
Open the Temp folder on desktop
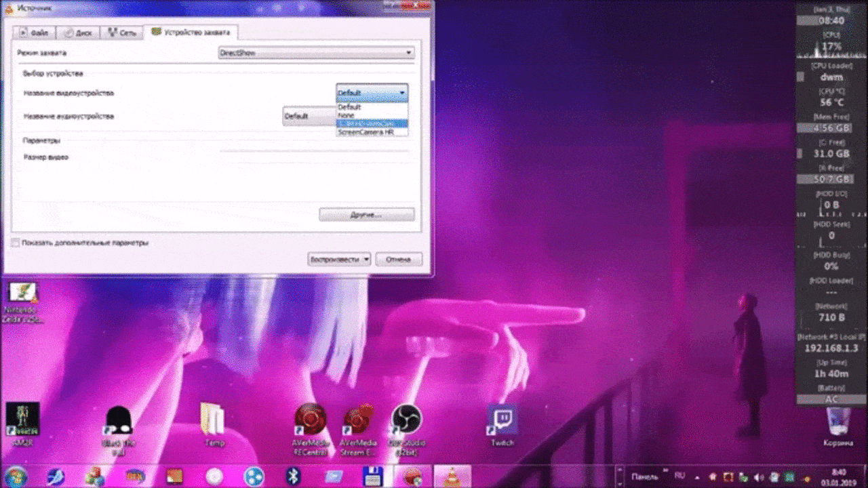coord(214,425)
